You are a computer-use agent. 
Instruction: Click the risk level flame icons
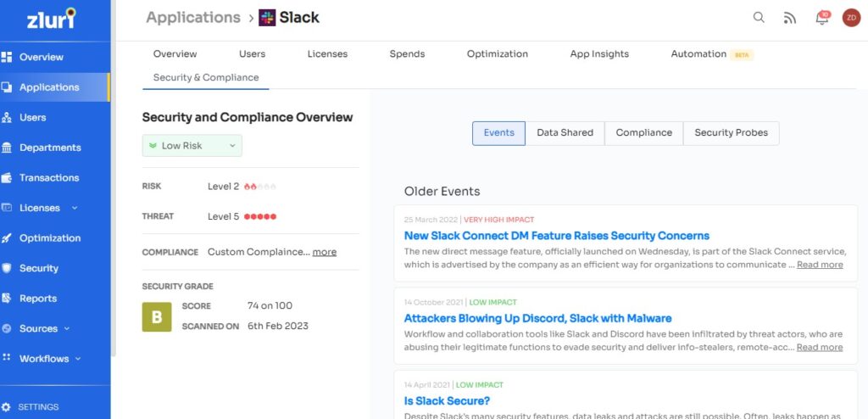(260, 187)
